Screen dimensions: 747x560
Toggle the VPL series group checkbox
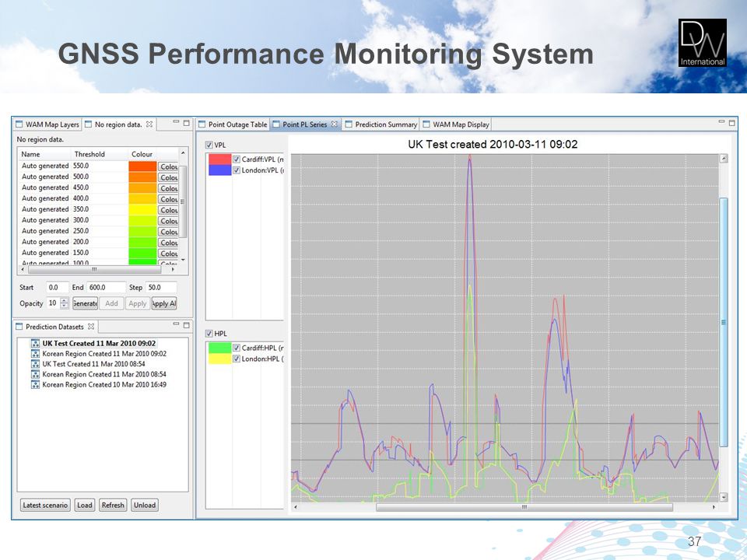click(x=209, y=145)
